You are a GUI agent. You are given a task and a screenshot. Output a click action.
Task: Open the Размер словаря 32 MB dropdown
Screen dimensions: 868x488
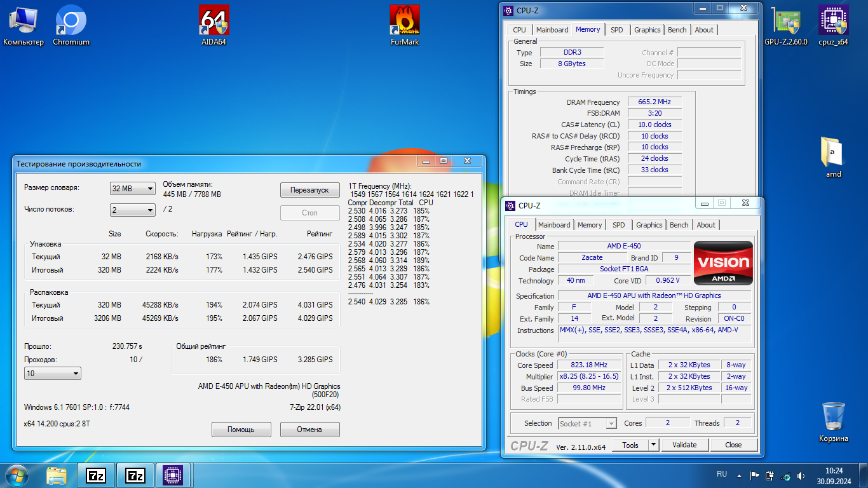coord(133,189)
